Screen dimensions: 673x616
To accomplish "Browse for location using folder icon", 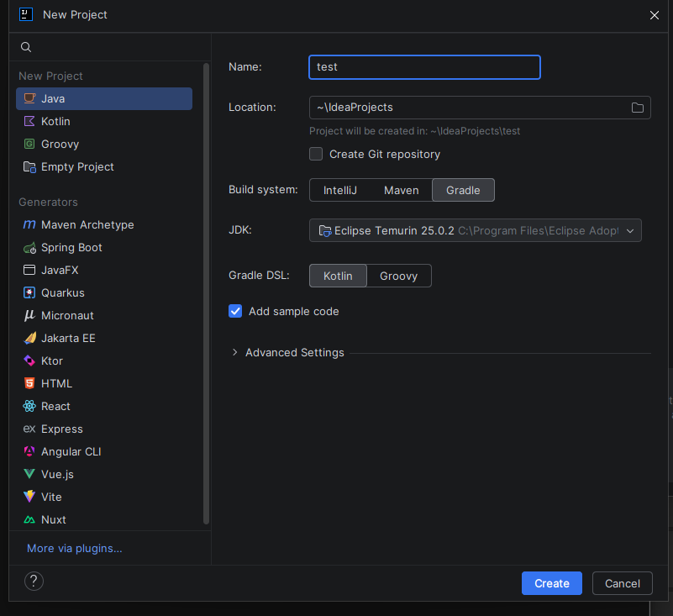I will click(637, 108).
